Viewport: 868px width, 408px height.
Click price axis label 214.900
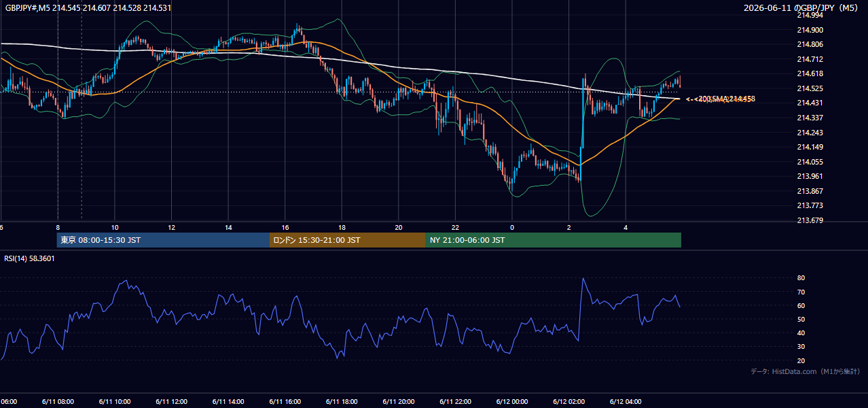click(x=809, y=30)
